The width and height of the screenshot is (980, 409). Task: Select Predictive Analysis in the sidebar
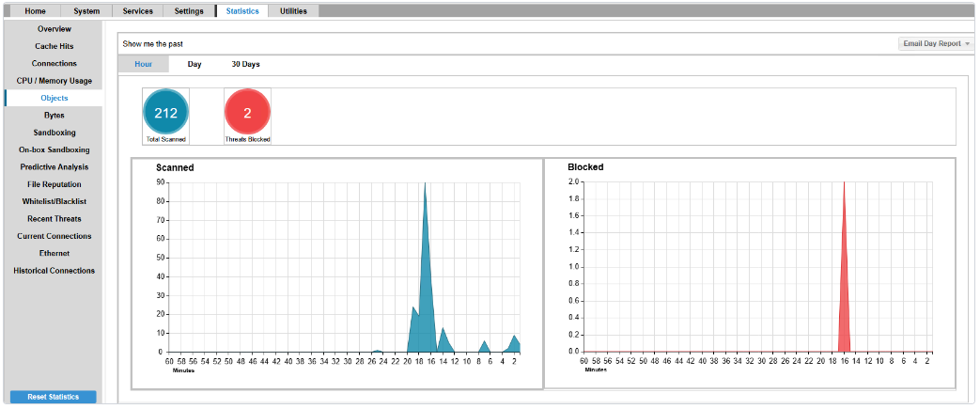pos(54,167)
